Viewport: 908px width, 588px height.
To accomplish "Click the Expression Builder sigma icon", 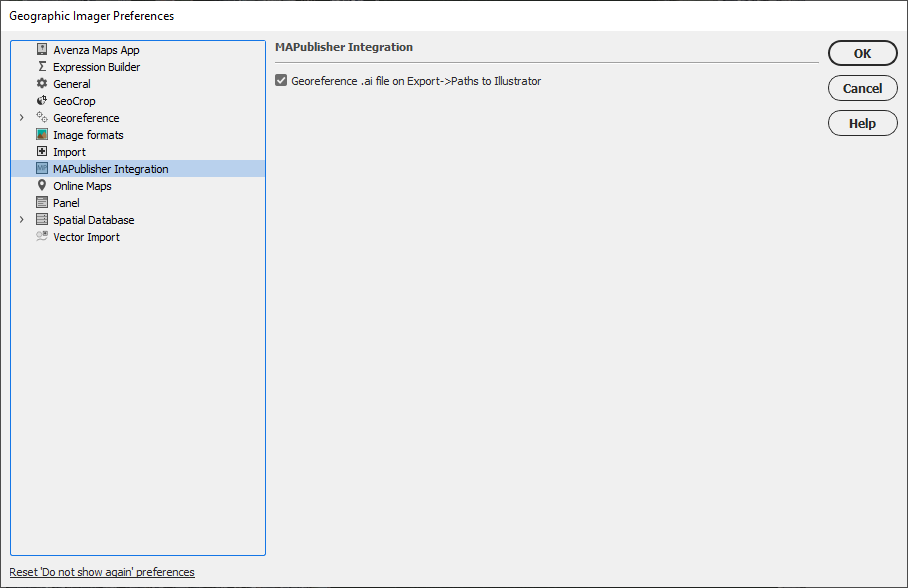I will pyautogui.click(x=42, y=67).
